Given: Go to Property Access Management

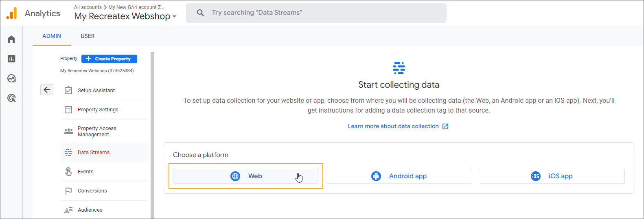Looking at the screenshot, I should coord(97,131).
